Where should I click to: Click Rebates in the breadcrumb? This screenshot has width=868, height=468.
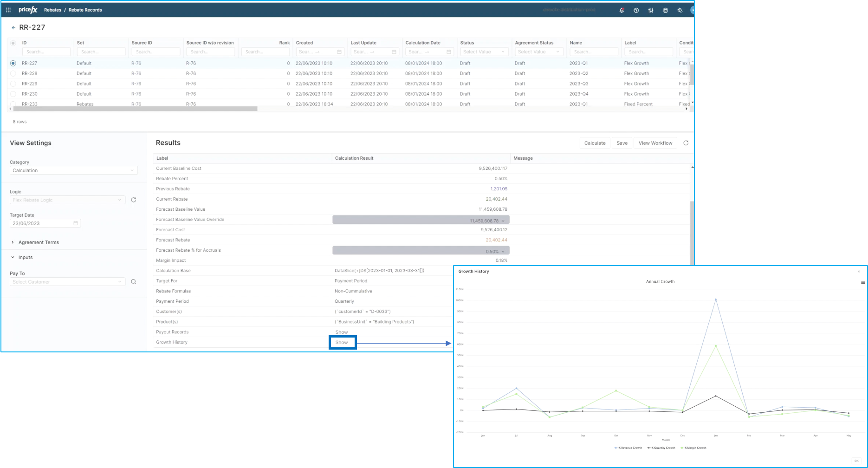point(52,10)
